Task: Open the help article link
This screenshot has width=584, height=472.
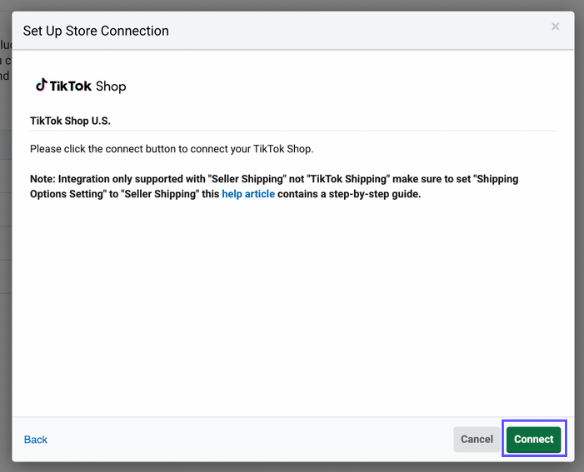Action: [248, 194]
